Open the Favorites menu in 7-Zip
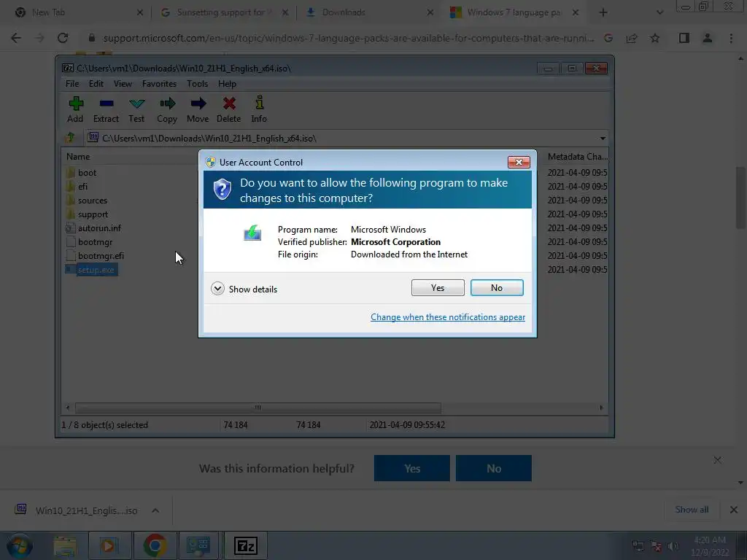This screenshot has height=560, width=747. point(159,84)
